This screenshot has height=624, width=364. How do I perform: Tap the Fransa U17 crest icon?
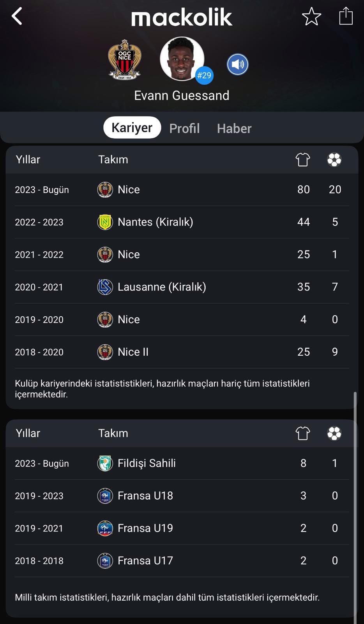(105, 561)
